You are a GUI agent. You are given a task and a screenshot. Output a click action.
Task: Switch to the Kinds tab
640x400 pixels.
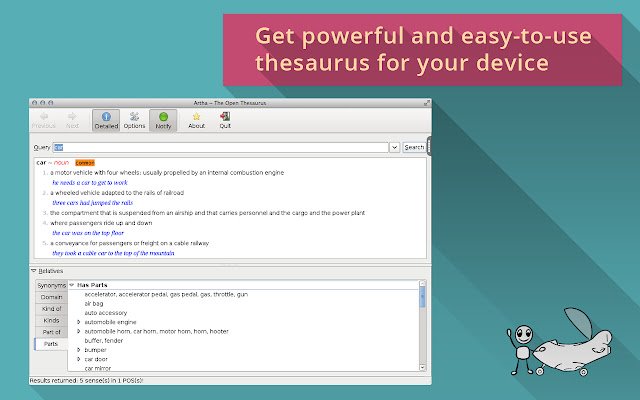click(51, 320)
